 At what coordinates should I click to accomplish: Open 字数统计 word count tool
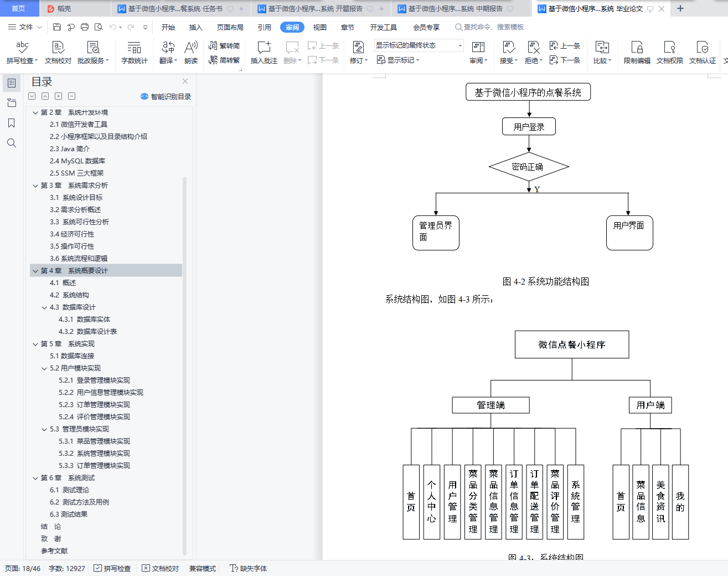(x=134, y=53)
